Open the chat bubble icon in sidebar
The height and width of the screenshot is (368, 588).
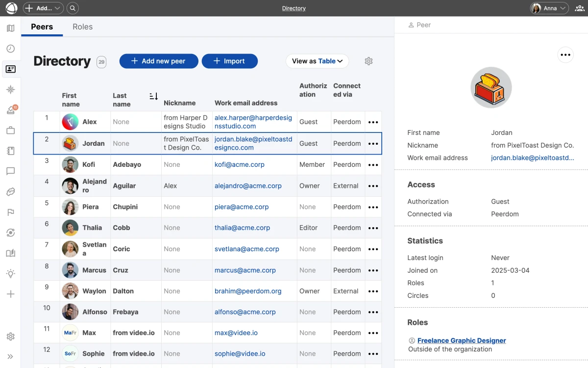pos(10,171)
